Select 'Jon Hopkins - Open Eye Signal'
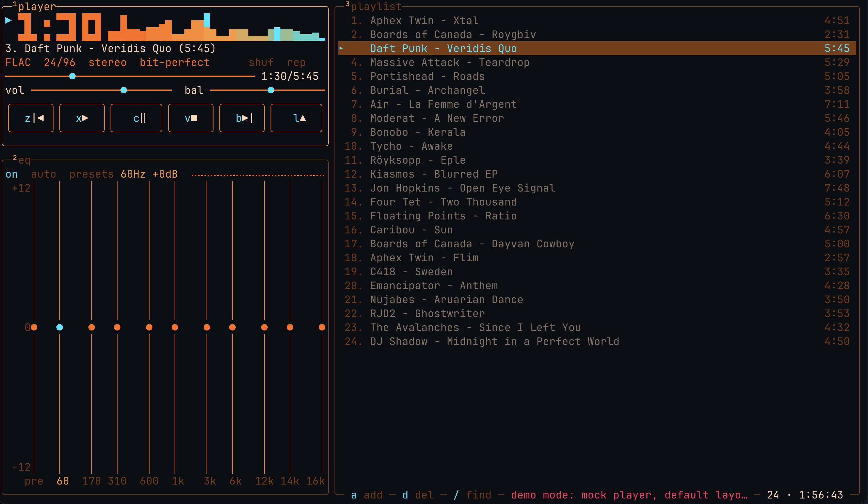Screen dimensions: 868x504 (597, 188)
